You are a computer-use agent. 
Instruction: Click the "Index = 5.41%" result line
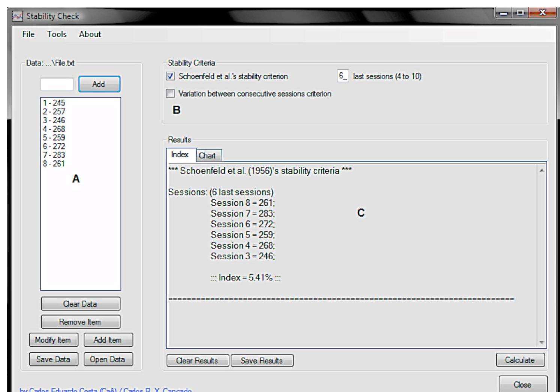[x=246, y=277]
